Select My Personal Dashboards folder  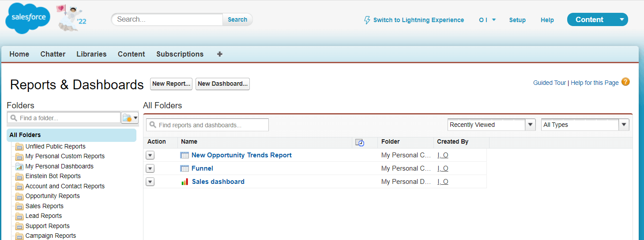coord(59,166)
